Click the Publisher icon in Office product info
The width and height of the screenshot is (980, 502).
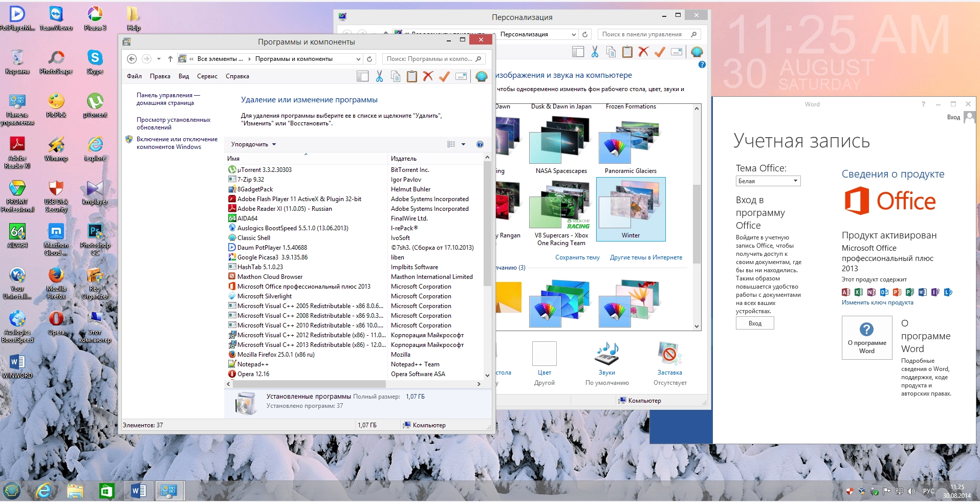(x=910, y=292)
